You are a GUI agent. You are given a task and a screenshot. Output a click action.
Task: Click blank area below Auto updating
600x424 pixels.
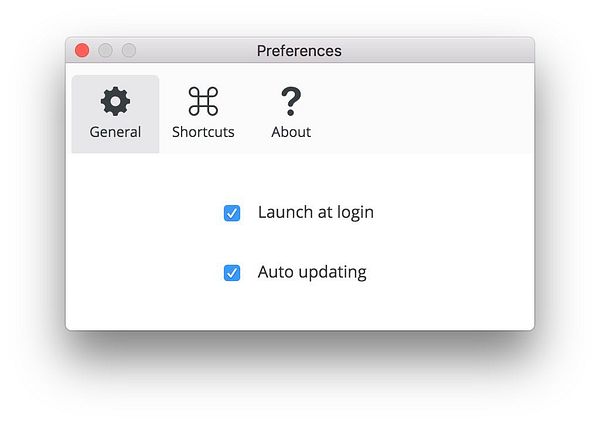300,308
